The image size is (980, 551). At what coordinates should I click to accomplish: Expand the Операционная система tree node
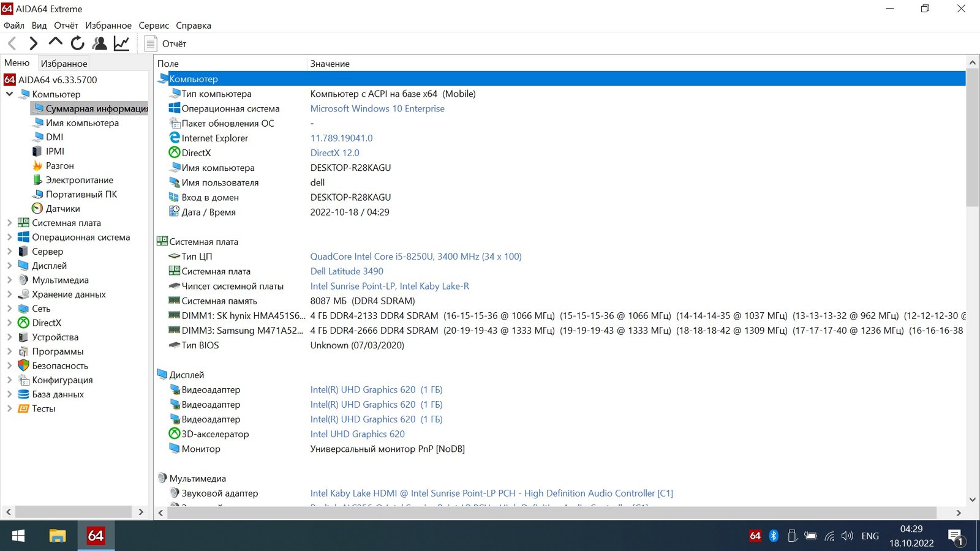point(9,237)
